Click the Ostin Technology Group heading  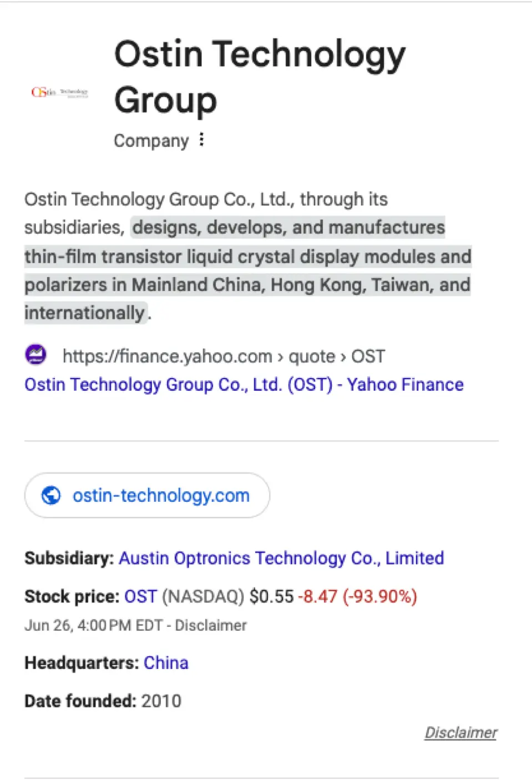point(260,77)
